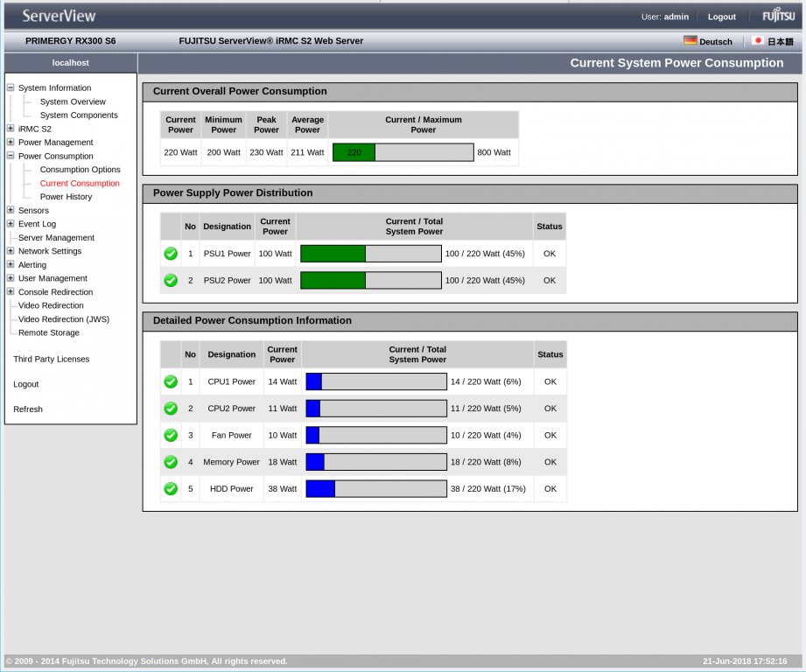Click the German flag icon for Deutsch
This screenshot has width=806, height=672.
point(690,41)
